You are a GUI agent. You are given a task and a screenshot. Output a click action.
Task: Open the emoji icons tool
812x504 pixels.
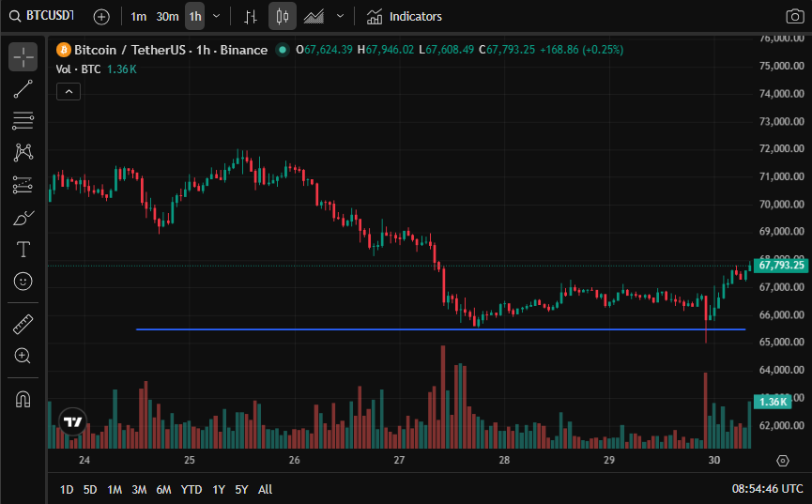(23, 282)
